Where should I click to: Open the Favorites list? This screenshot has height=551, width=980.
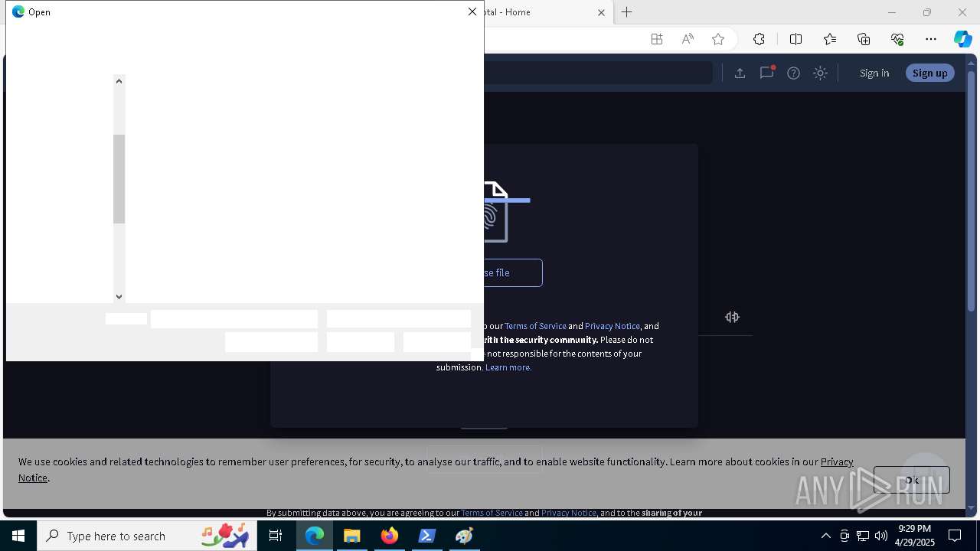point(830,39)
